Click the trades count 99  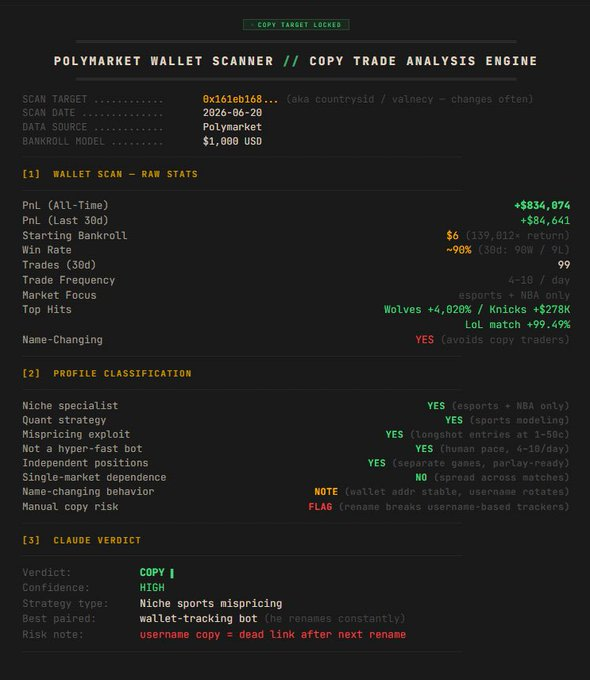564,265
